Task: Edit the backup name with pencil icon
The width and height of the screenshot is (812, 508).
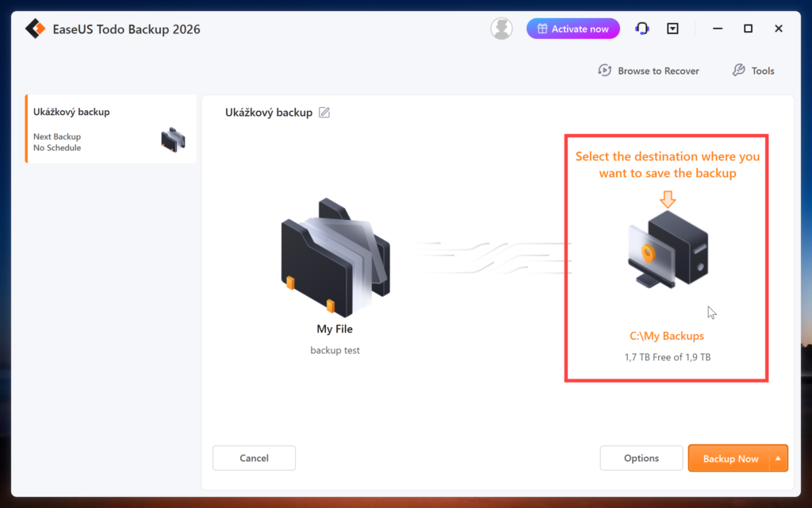Action: [x=324, y=113]
